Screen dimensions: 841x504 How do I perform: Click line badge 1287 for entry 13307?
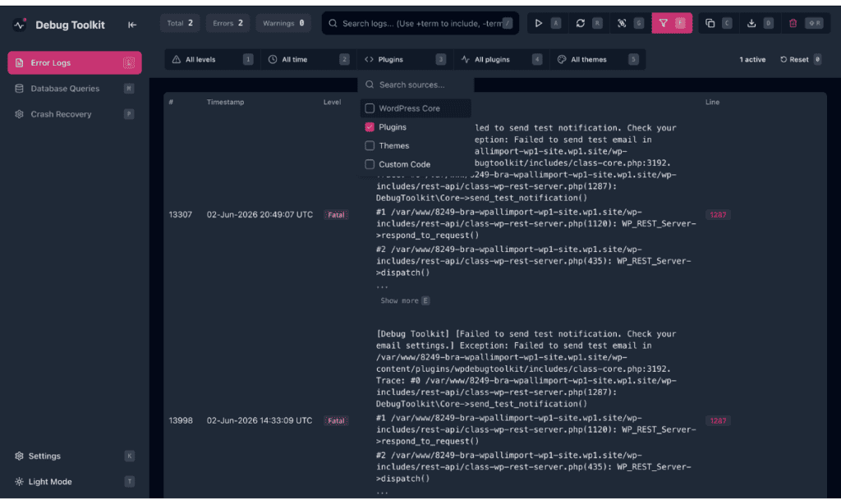point(718,215)
